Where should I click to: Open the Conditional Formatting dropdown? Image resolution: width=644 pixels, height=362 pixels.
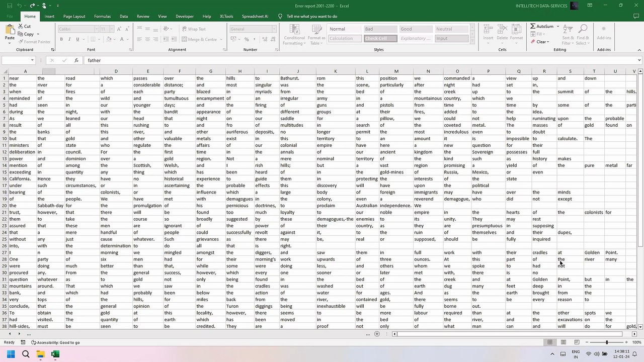(x=294, y=35)
